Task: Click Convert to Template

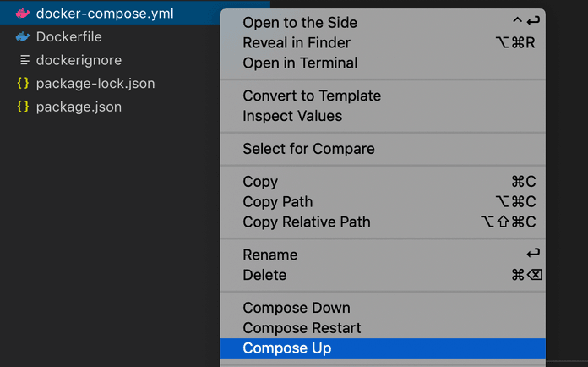Action: click(x=312, y=96)
